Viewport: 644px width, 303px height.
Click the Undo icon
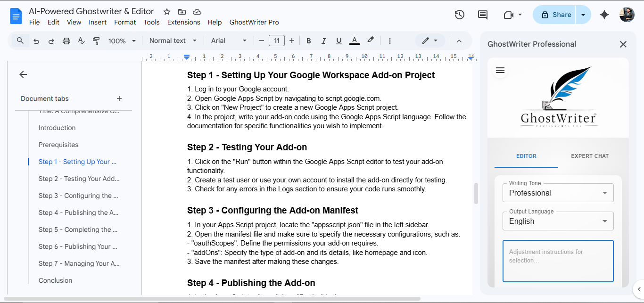pos(36,41)
